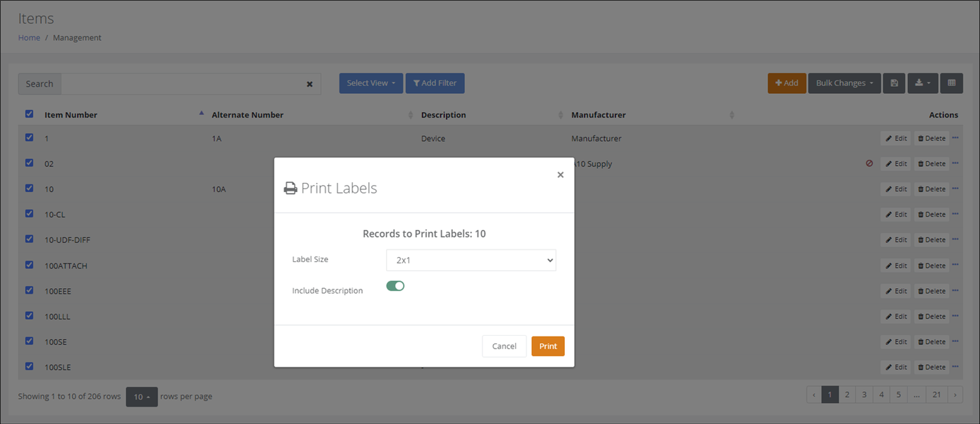The width and height of the screenshot is (980, 424).
Task: Uncheck the checkbox for item 100SE
Action: click(x=29, y=341)
